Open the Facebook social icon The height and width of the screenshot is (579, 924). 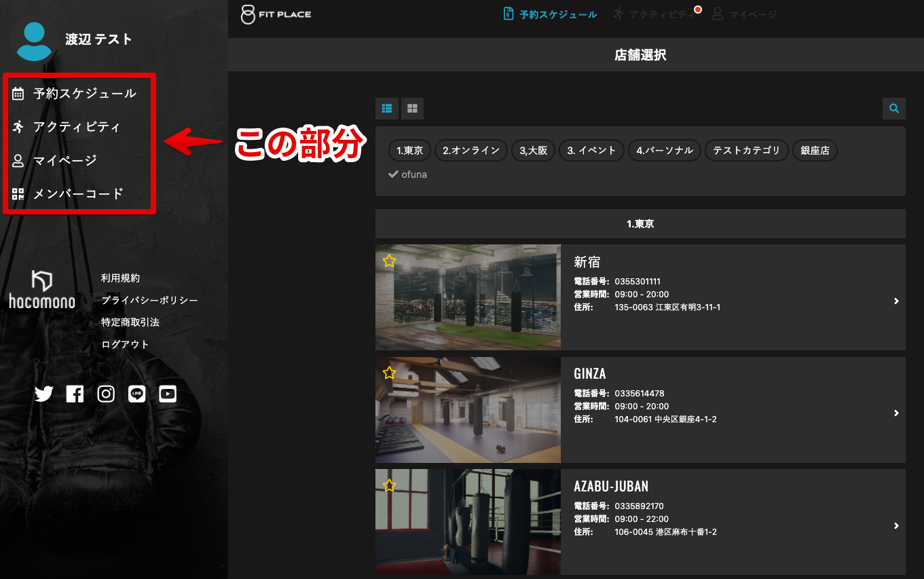pos(75,394)
